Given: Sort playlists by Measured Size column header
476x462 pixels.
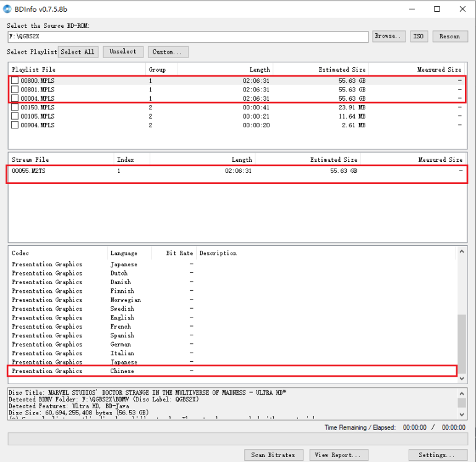Looking at the screenshot, I should tap(418, 69).
